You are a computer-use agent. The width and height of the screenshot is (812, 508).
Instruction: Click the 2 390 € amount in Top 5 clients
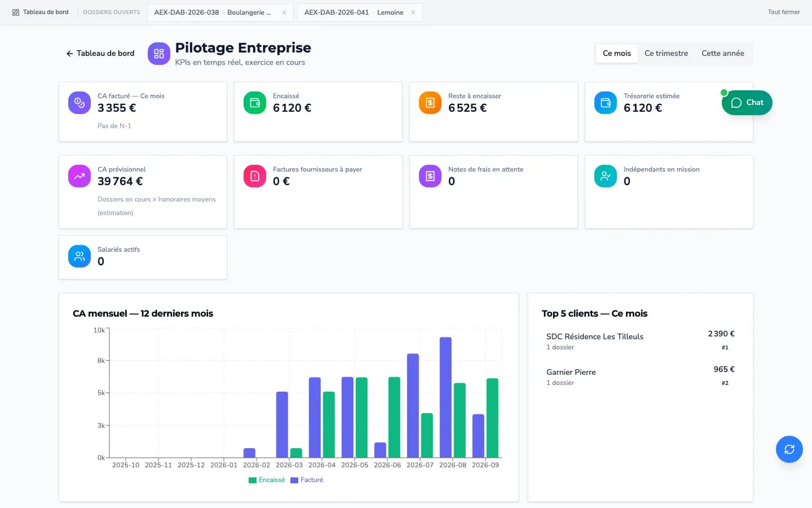pos(721,334)
